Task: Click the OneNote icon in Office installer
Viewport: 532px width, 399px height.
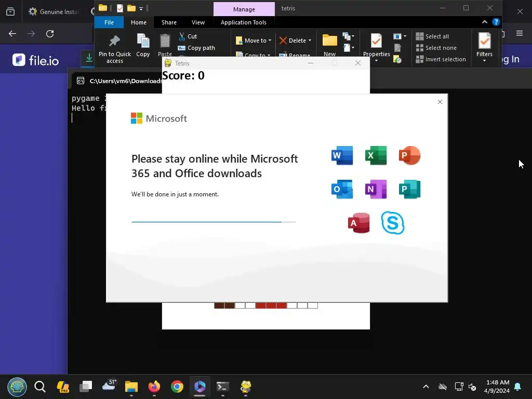Action: tap(376, 189)
